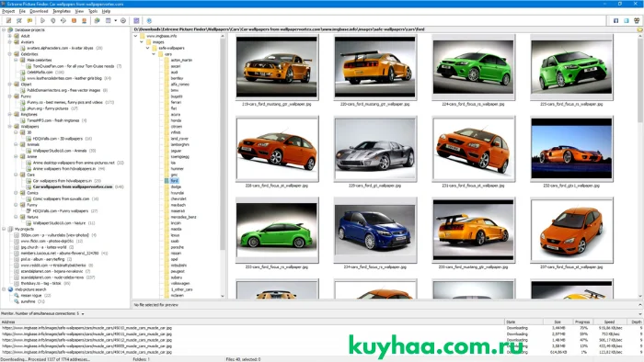Click the Start download play icon
The height and width of the screenshot is (362, 644).
(x=42, y=20)
